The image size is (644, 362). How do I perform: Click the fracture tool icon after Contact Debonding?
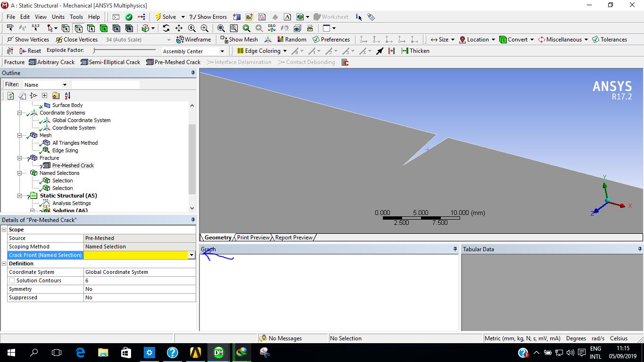345,62
